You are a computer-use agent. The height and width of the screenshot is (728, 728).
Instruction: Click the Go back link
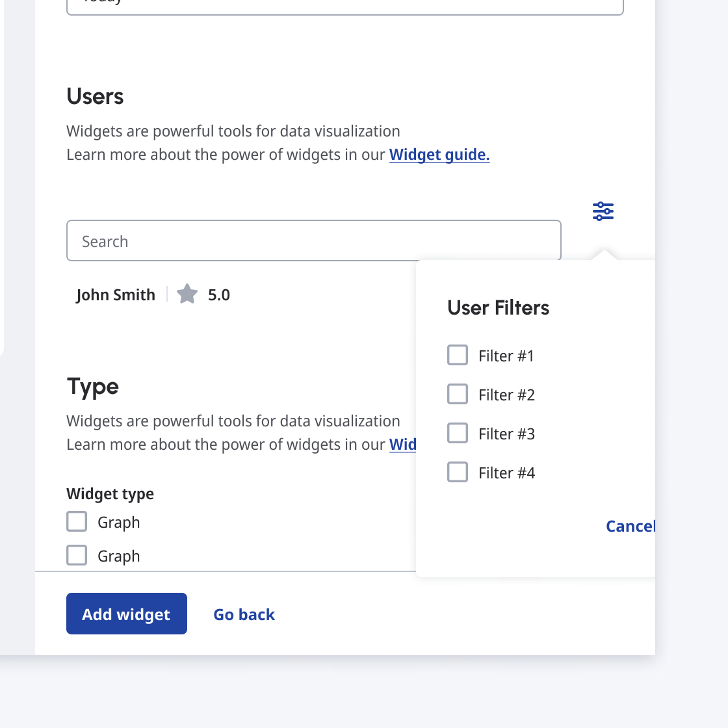[244, 614]
